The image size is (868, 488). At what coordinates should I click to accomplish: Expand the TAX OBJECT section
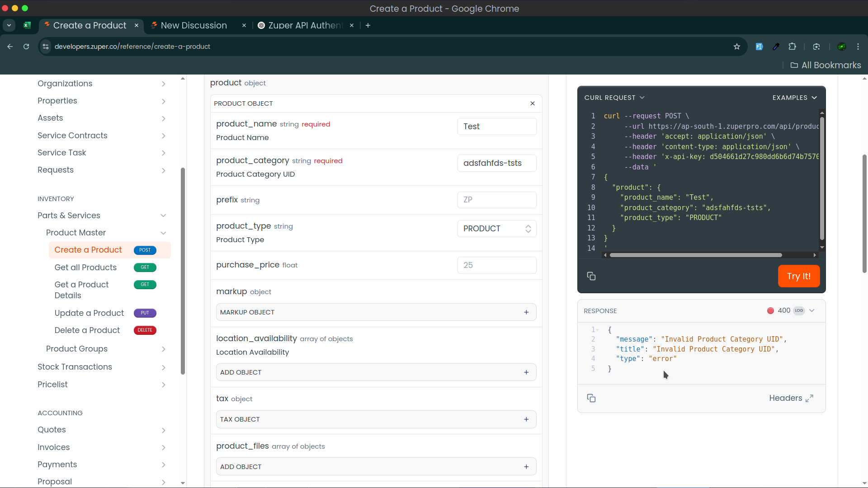coord(526,419)
